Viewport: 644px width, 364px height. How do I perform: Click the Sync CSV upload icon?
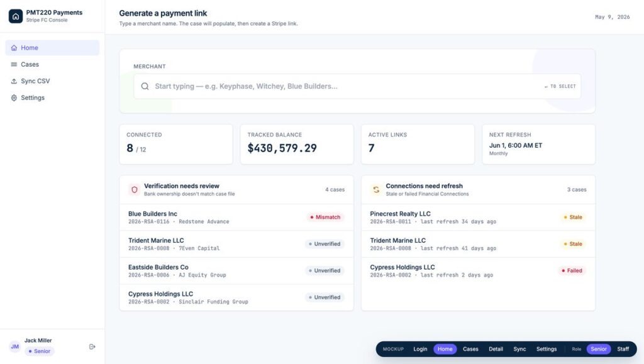(x=14, y=81)
